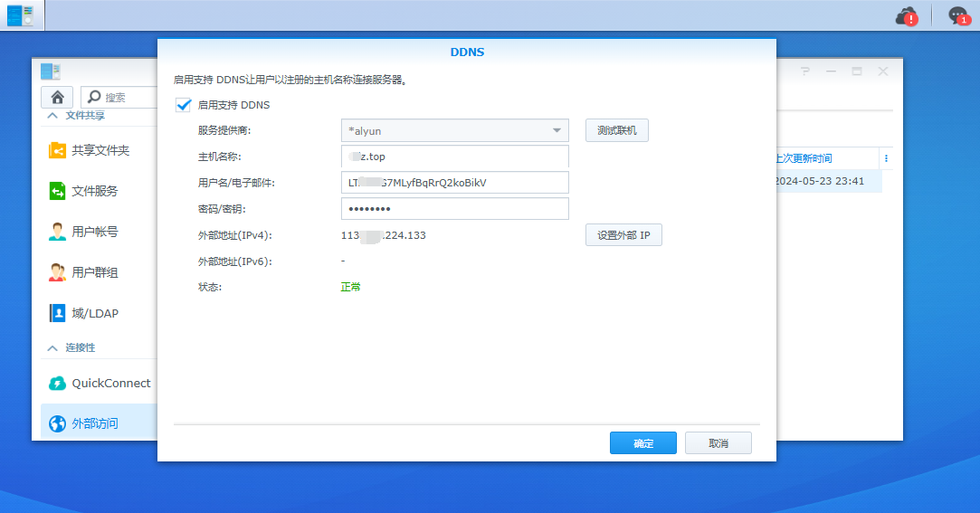Select 用户帐号 in sidebar
Viewport: 980px width, 513px height.
coord(94,232)
